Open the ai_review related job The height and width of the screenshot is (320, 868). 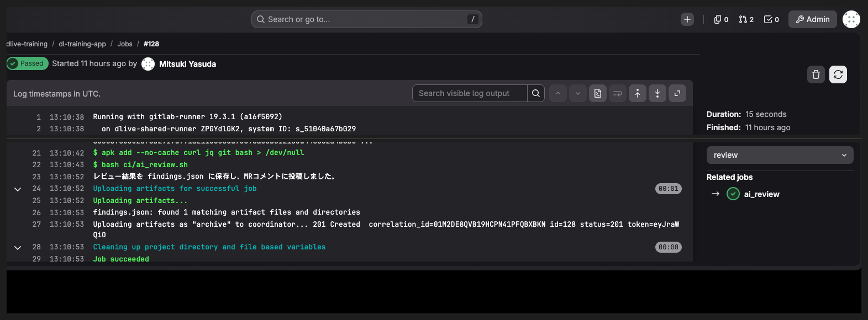point(761,194)
